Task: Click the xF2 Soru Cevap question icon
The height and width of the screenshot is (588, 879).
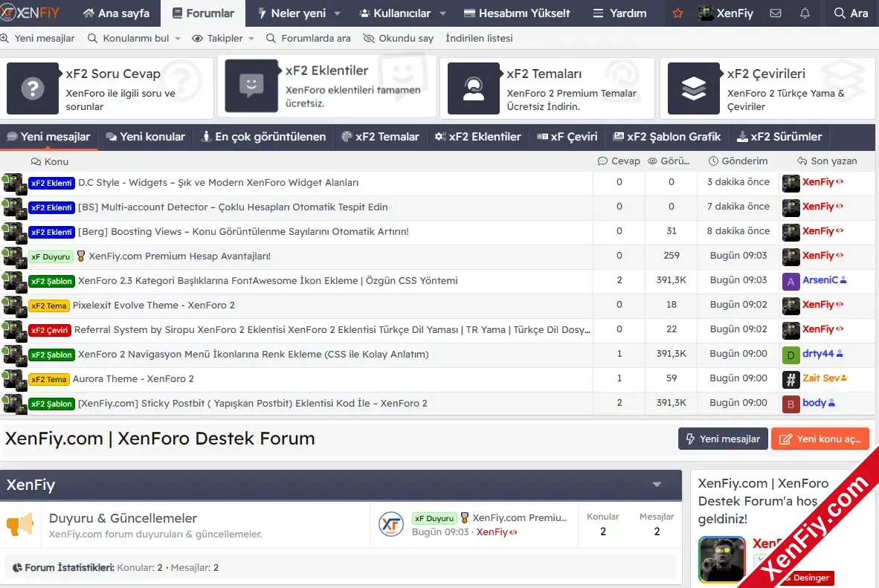Action: click(x=33, y=88)
